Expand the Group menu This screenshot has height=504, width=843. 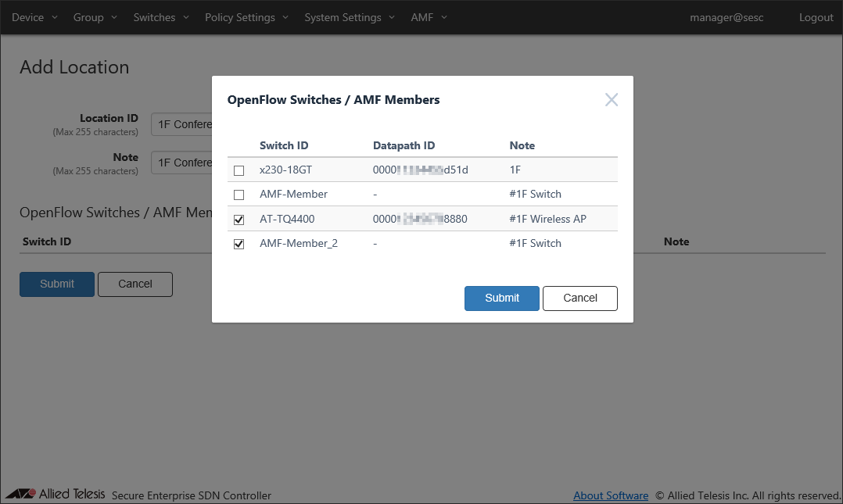[x=95, y=17]
